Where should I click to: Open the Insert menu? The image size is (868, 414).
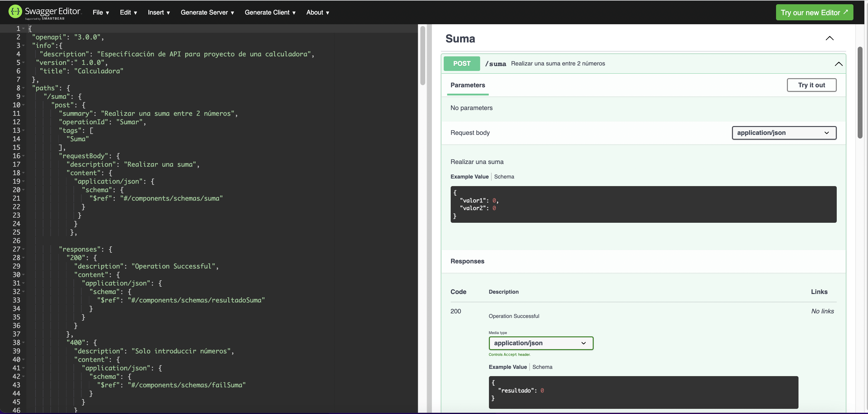159,12
